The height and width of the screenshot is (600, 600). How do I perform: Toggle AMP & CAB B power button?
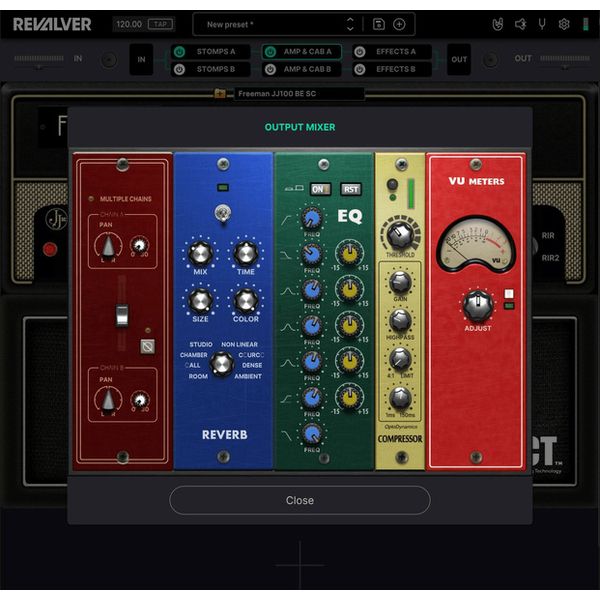tap(270, 69)
